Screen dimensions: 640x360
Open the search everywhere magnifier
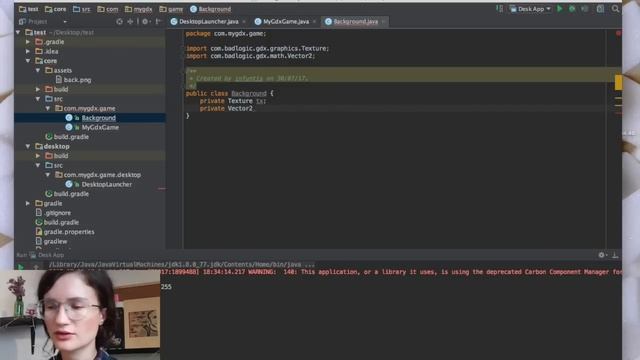(x=615, y=9)
